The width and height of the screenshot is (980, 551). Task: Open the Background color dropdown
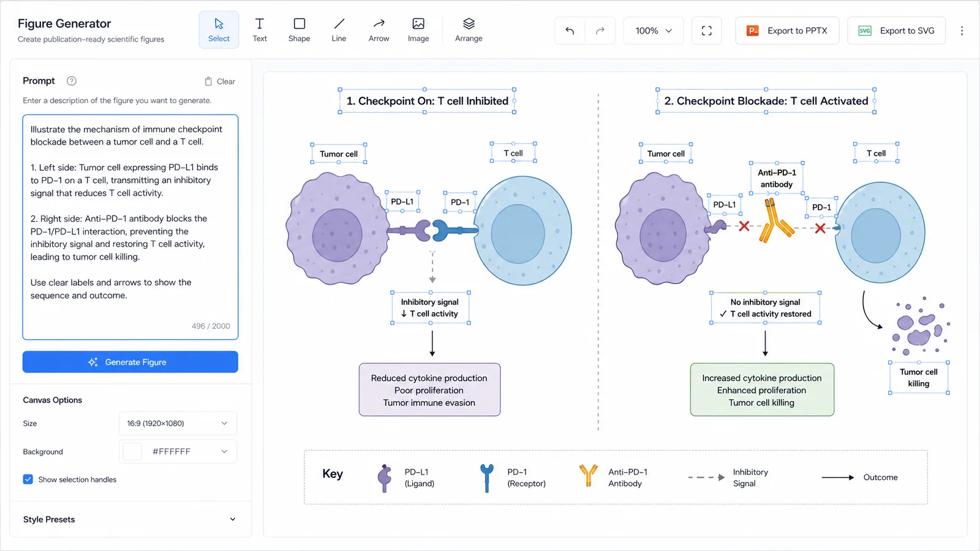point(178,451)
